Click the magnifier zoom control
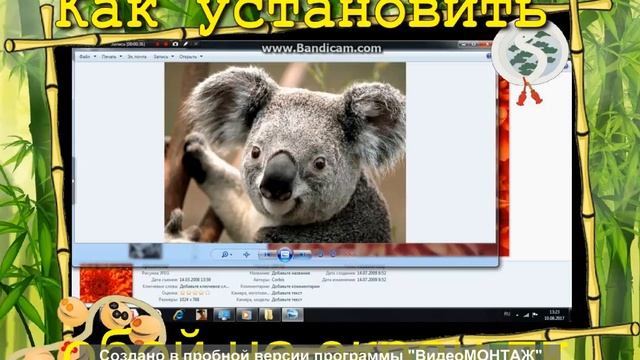Screen dimensions: 640x360 (x=225, y=255)
